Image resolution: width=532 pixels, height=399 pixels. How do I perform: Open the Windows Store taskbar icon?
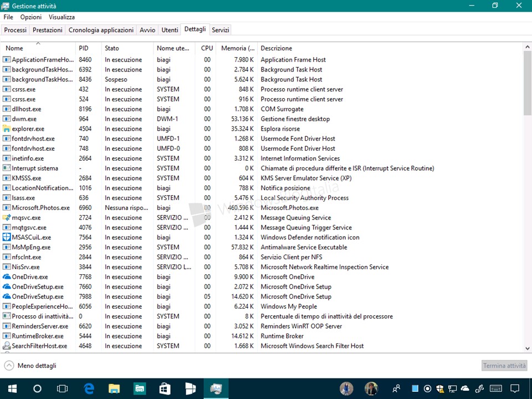[x=165, y=389]
